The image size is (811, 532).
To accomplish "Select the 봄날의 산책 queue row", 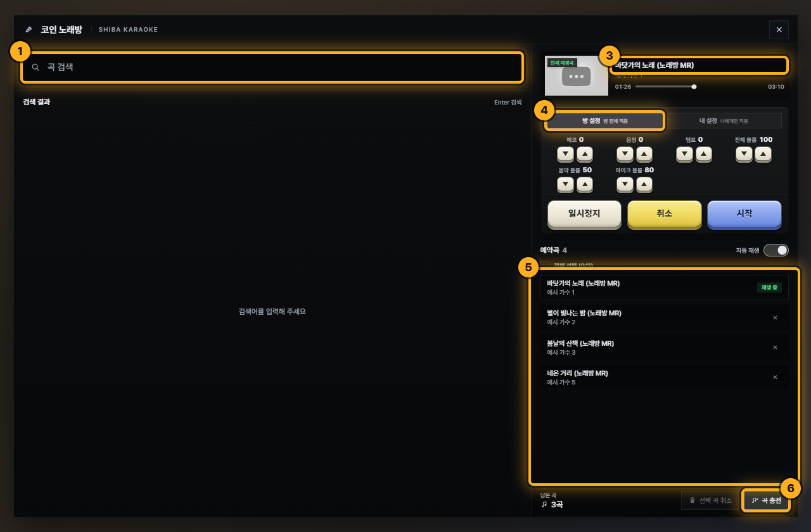I will coord(665,347).
